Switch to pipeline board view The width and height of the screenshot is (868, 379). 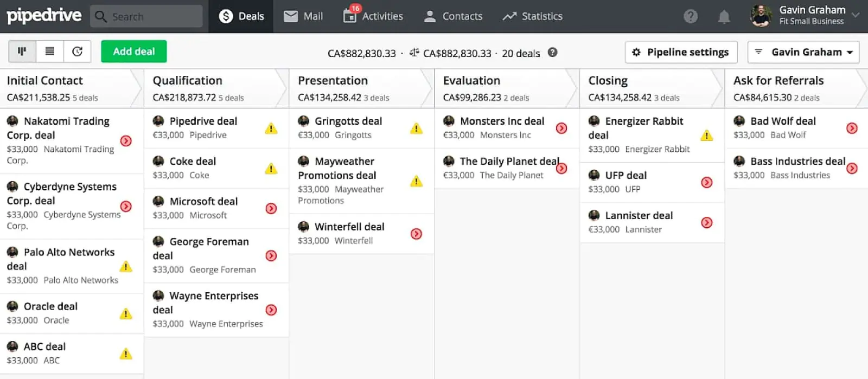[22, 52]
